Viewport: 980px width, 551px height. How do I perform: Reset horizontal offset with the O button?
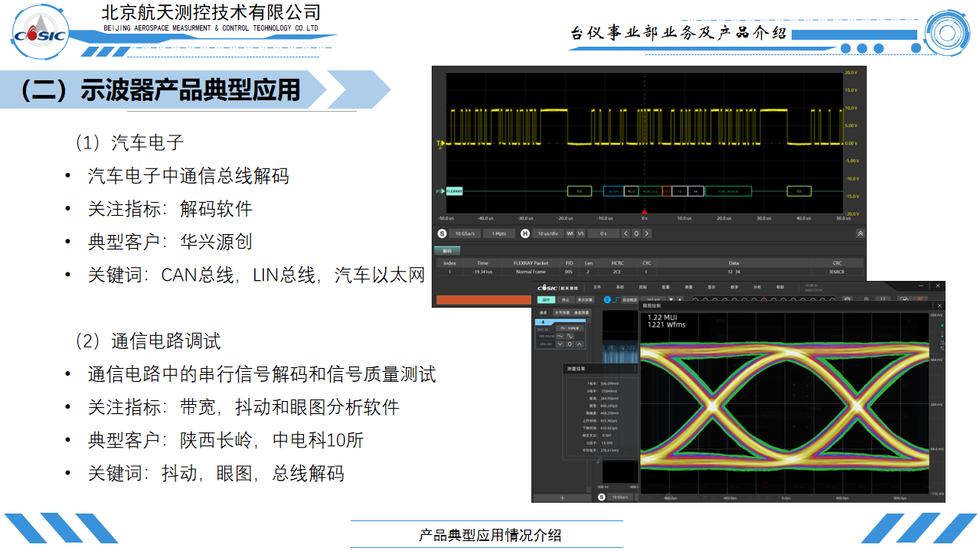pyautogui.click(x=636, y=233)
